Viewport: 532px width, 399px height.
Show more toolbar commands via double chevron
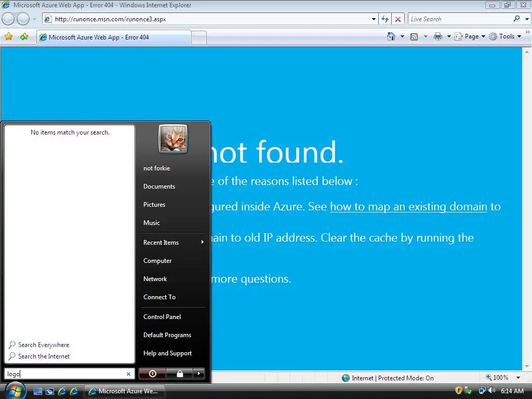click(527, 32)
